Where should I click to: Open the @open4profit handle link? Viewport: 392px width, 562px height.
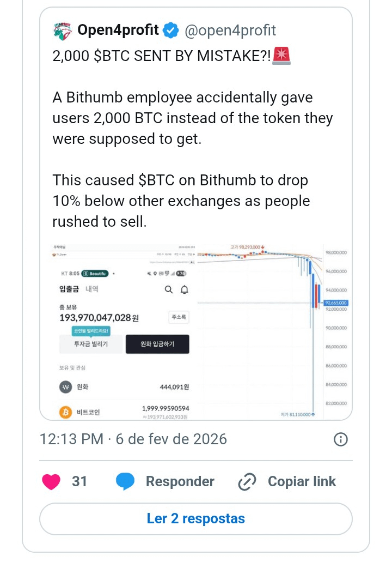230,31
